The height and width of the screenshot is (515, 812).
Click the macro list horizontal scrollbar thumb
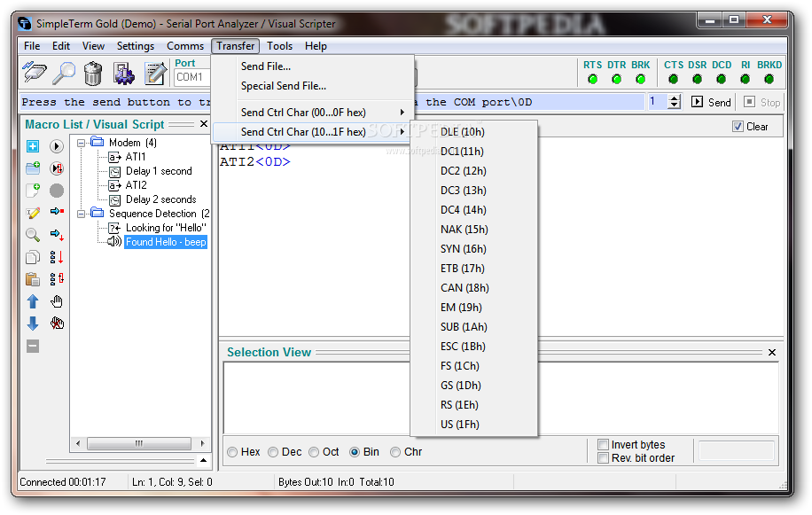click(139, 443)
